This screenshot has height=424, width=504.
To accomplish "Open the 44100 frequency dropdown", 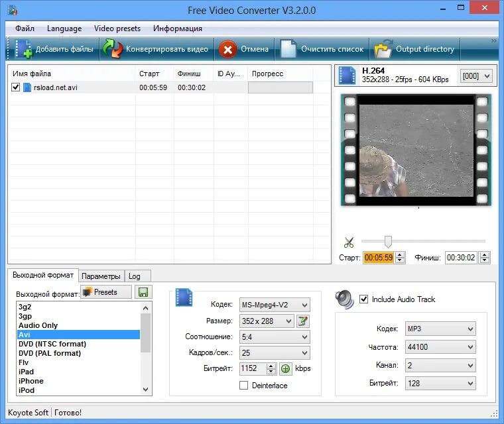I will coord(440,347).
